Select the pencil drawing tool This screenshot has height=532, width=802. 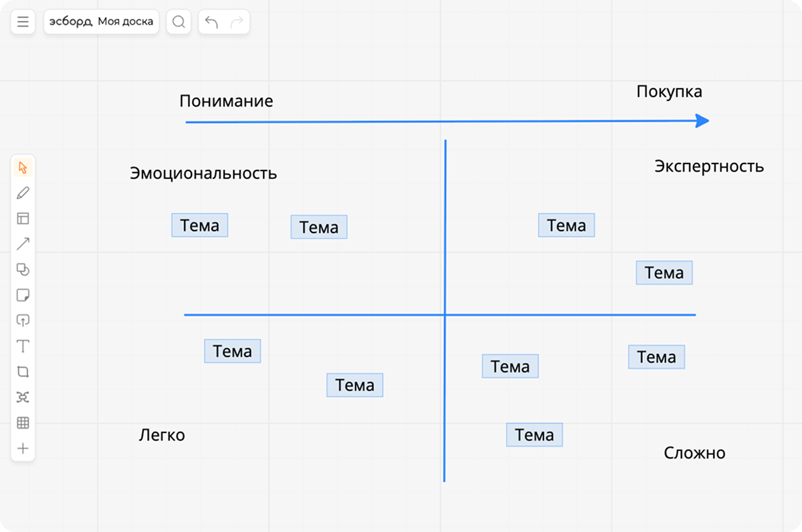[x=23, y=193]
